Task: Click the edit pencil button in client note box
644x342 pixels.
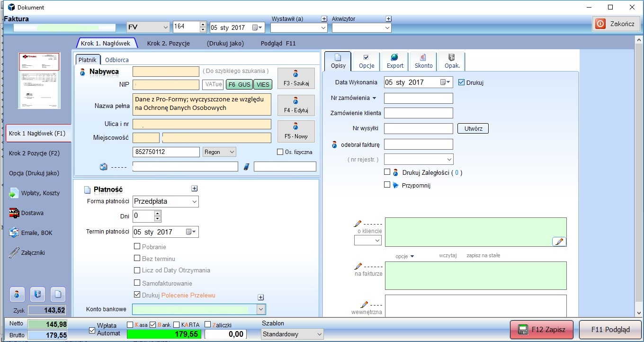Action: [x=559, y=242]
